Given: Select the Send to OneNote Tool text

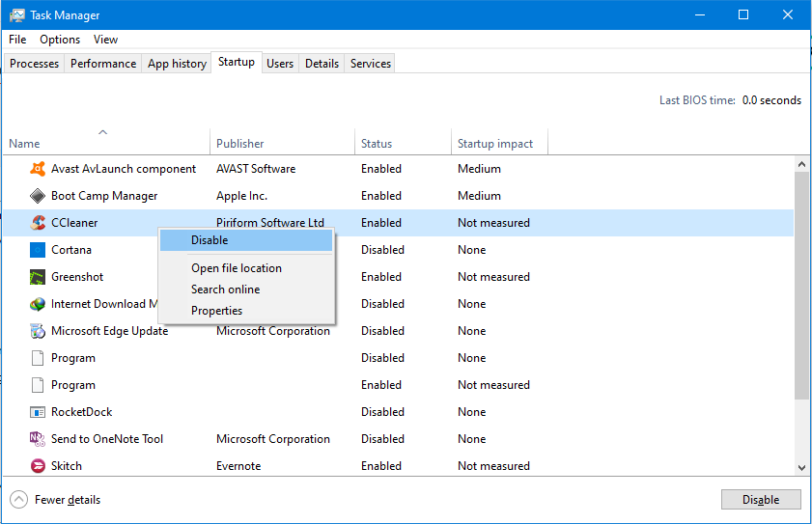Looking at the screenshot, I should click(x=107, y=439).
